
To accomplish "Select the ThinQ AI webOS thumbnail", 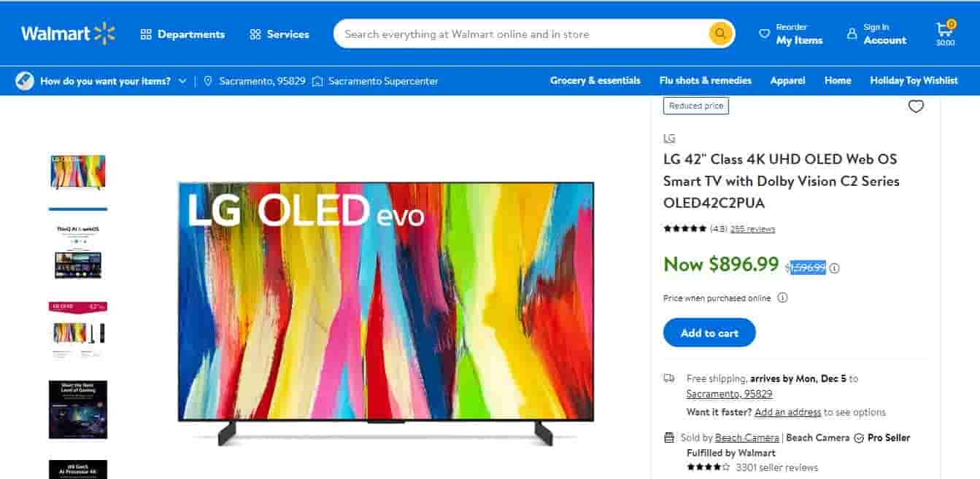I will [x=78, y=252].
